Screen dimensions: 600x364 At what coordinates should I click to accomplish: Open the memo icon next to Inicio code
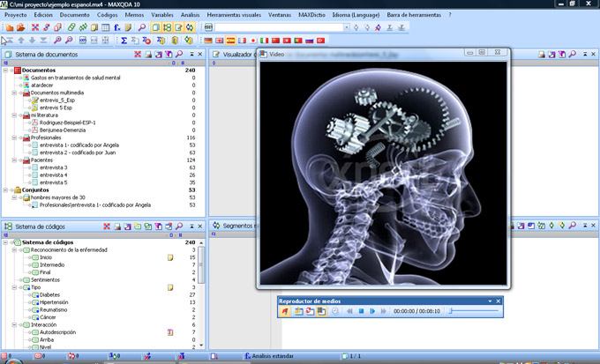pyautogui.click(x=170, y=257)
